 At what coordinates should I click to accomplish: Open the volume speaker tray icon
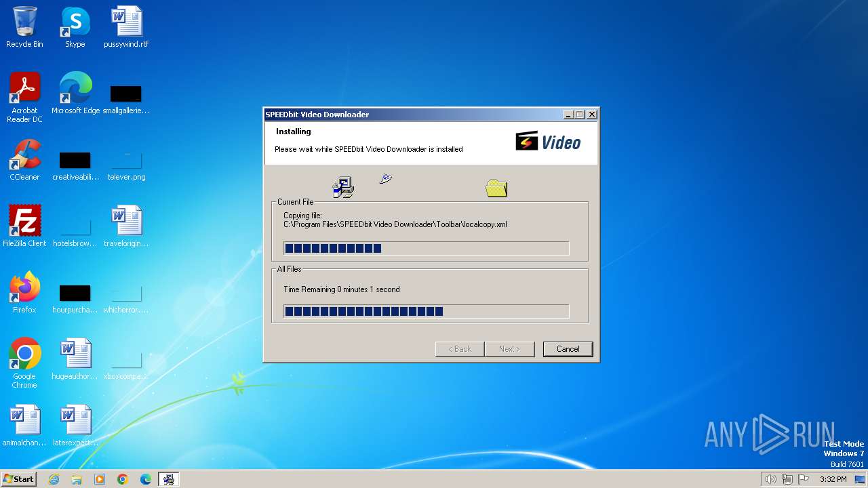coord(770,479)
